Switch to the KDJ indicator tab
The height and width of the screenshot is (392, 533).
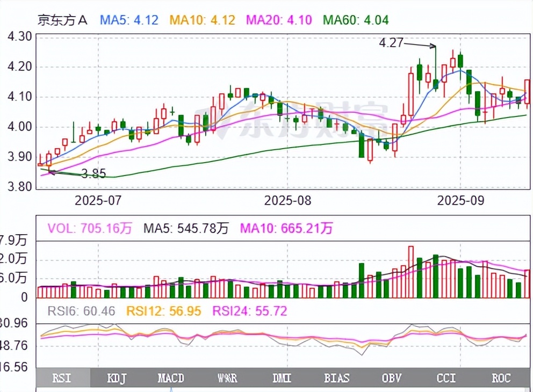pyautogui.click(x=117, y=378)
